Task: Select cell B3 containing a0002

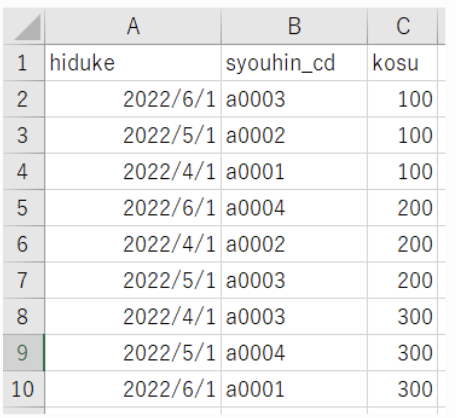Action: 294,135
